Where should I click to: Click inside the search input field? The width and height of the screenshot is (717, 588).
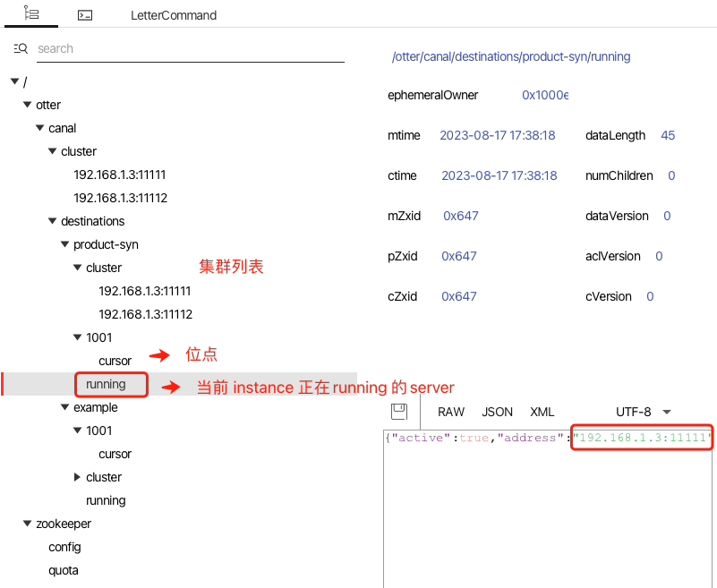(179, 48)
